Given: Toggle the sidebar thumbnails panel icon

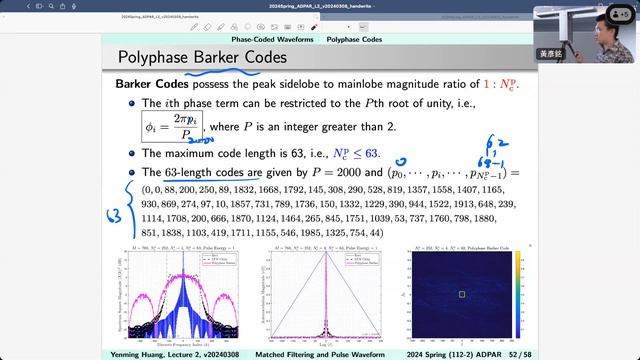Looking at the screenshot, I should pos(40,6).
